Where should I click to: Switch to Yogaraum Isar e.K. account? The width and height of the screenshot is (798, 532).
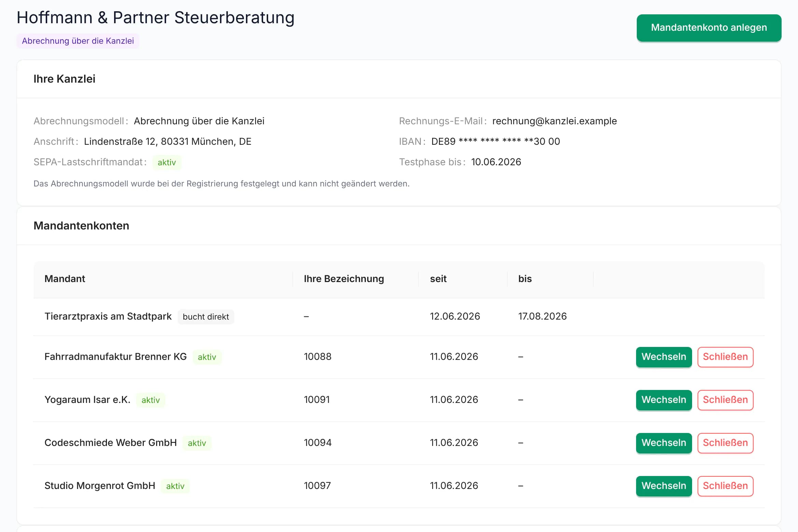coord(664,400)
